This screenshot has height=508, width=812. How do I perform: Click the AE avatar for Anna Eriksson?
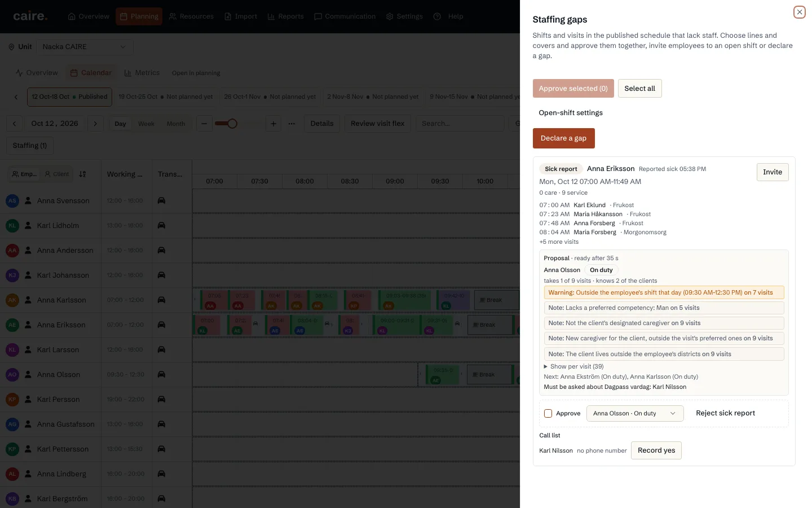[x=12, y=325]
